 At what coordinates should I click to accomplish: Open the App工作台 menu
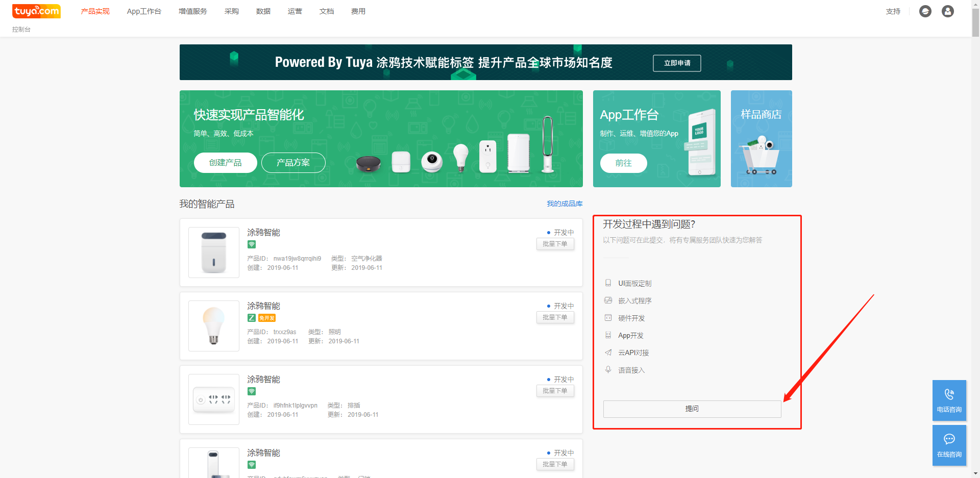144,11
